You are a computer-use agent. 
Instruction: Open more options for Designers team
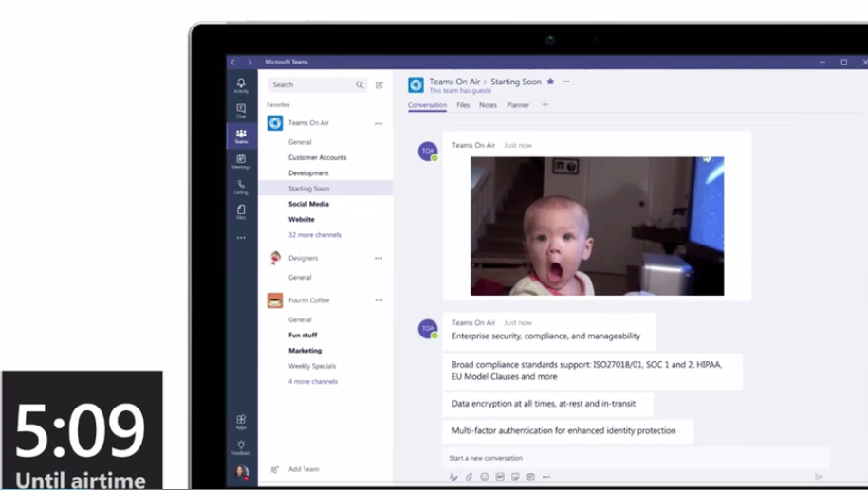pos(379,258)
